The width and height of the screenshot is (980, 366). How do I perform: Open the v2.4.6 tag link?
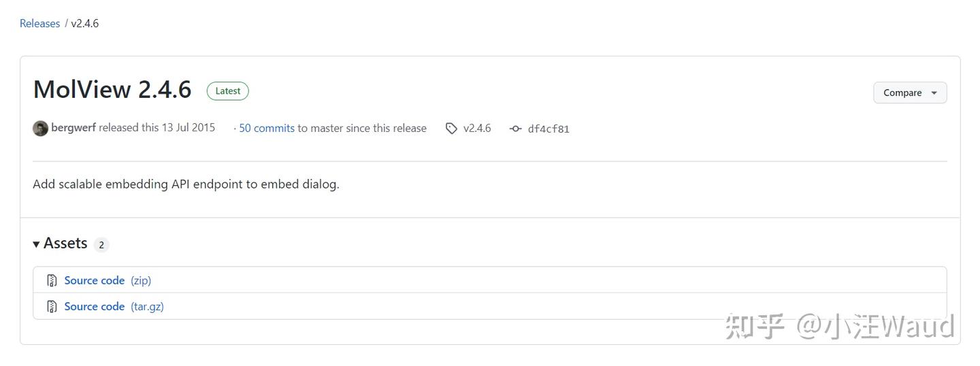click(x=477, y=128)
